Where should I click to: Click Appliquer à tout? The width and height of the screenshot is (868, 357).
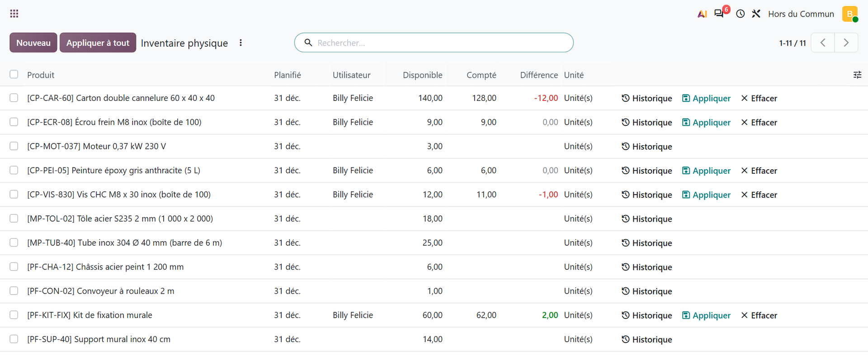pos(98,43)
